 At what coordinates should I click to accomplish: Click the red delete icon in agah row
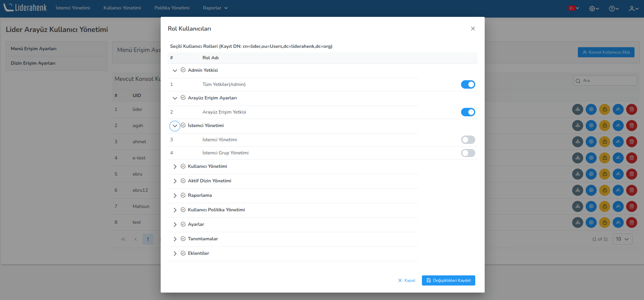(x=632, y=125)
